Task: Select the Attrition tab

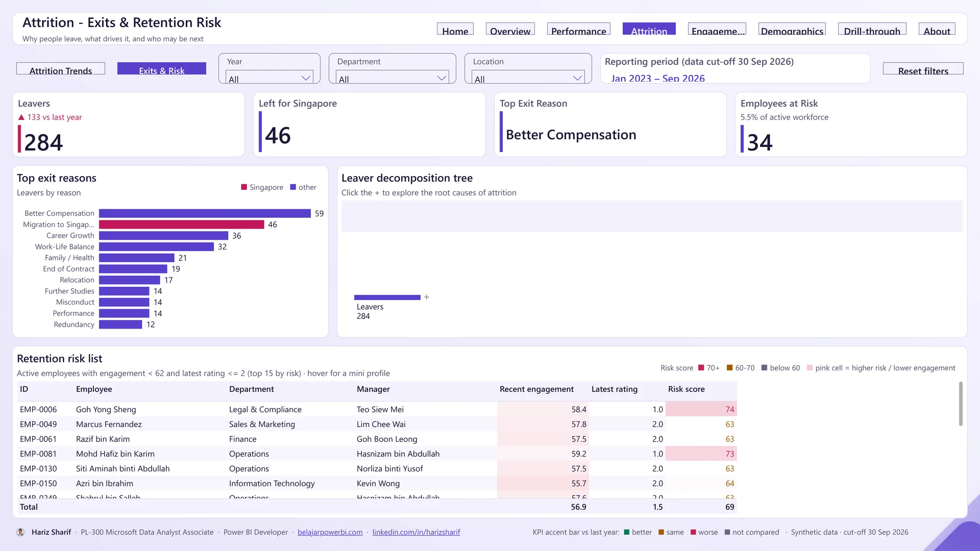Action: 649,29
